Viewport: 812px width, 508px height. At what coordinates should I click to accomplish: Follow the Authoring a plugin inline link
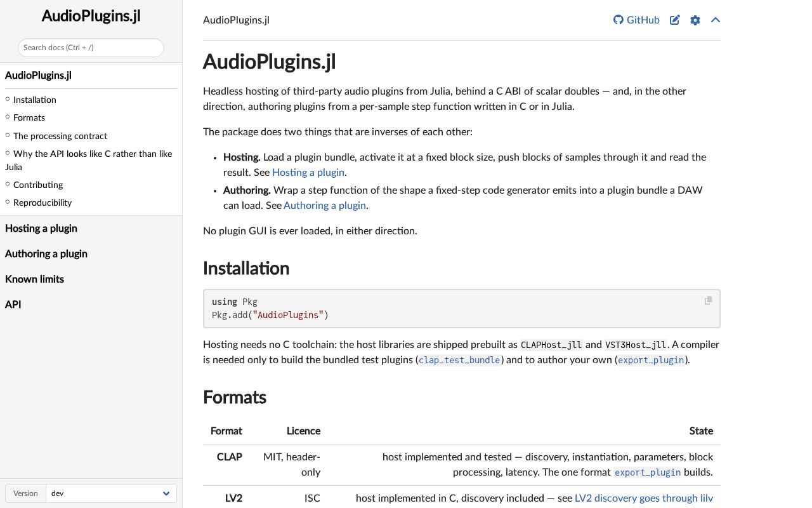[325, 205]
